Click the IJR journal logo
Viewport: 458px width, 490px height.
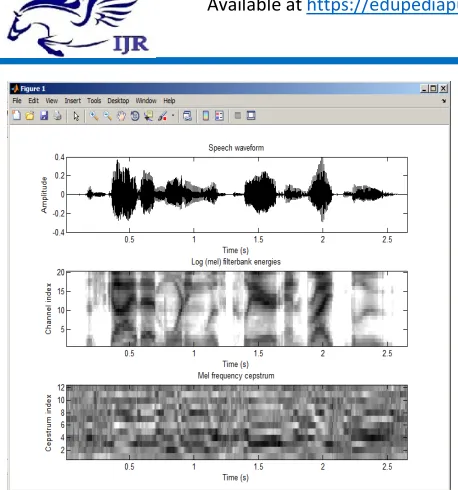[x=78, y=28]
